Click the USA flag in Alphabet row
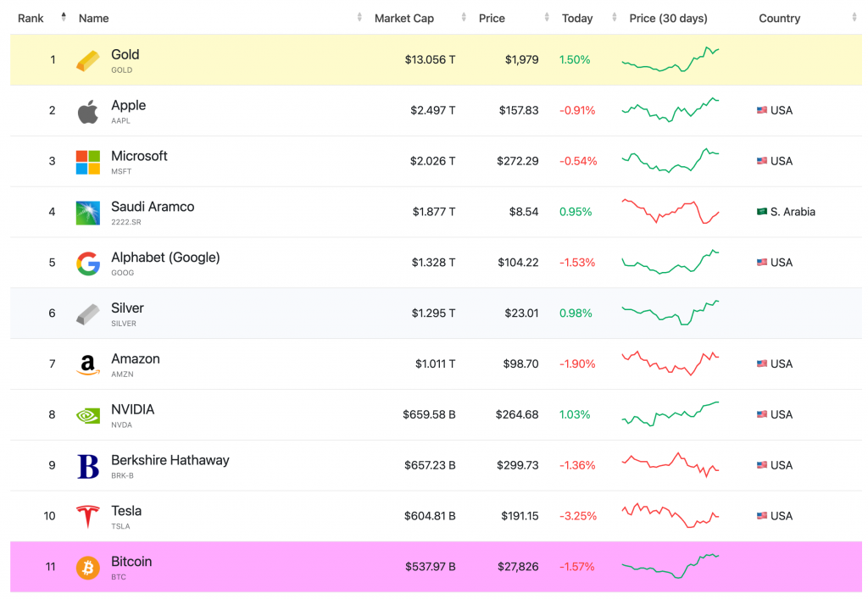Viewport: 868px width, 599px height. tap(762, 262)
